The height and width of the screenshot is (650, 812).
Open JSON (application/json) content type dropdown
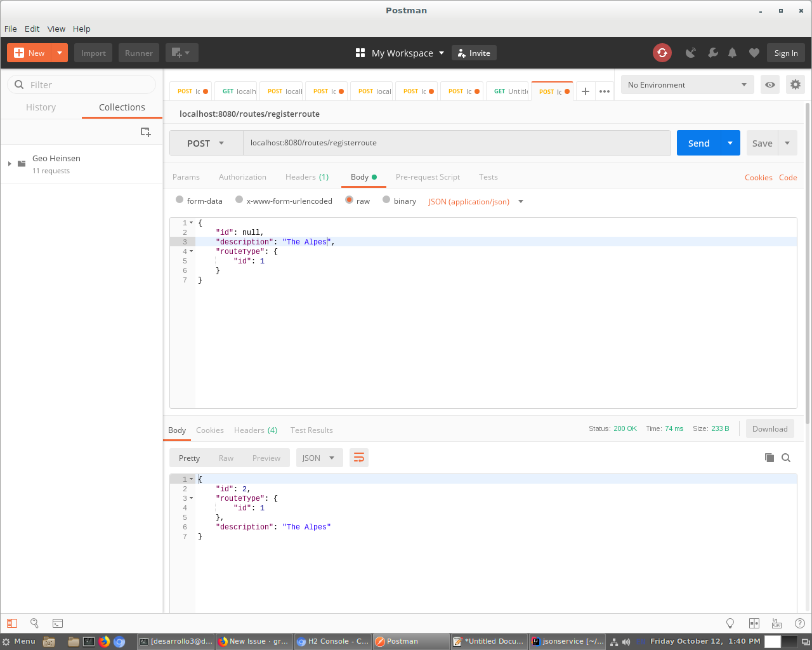click(x=476, y=201)
